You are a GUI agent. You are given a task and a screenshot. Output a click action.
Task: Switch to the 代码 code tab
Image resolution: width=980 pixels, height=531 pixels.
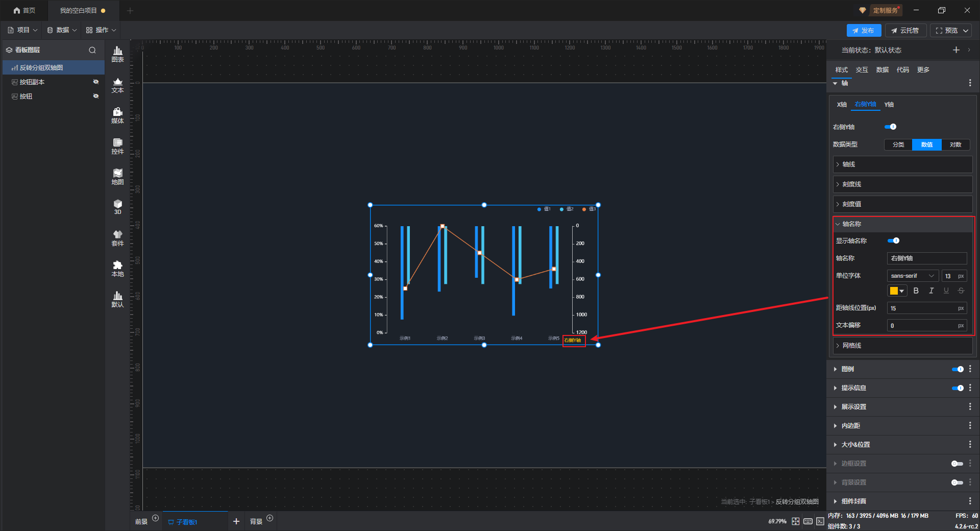(x=903, y=70)
